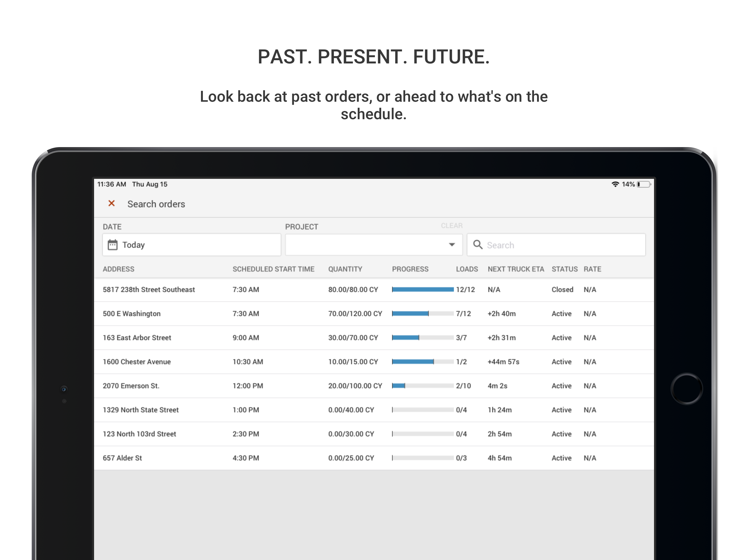
Task: Open order 1329 North State Street
Action: tap(374, 410)
